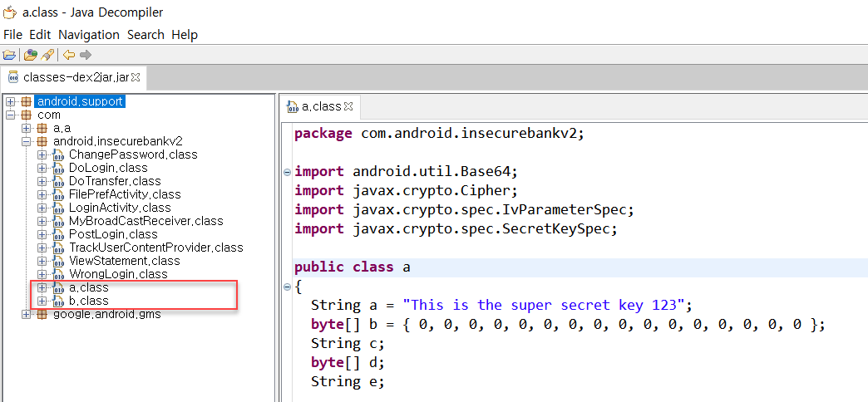Expand the LoginActivity.class node
The width and height of the screenshot is (868, 402).
[x=42, y=208]
